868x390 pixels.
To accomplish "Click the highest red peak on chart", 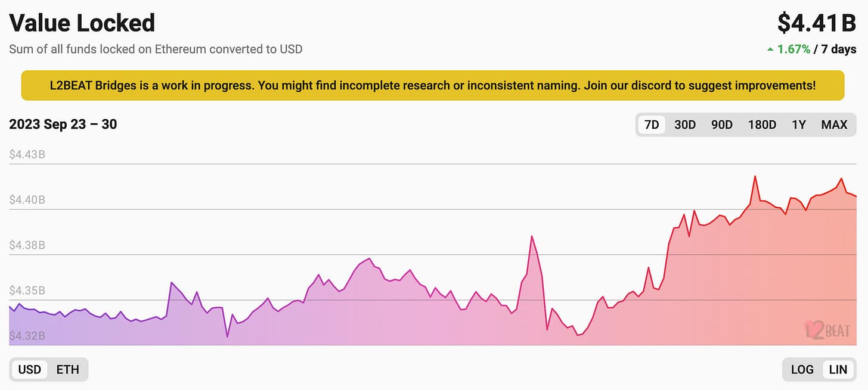I will [x=755, y=176].
